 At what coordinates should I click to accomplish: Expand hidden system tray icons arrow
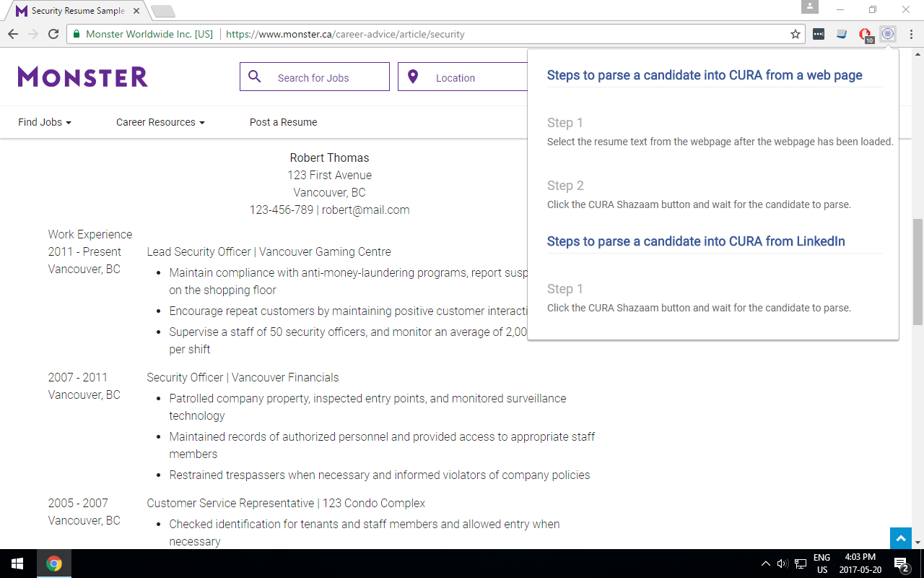coord(765,564)
